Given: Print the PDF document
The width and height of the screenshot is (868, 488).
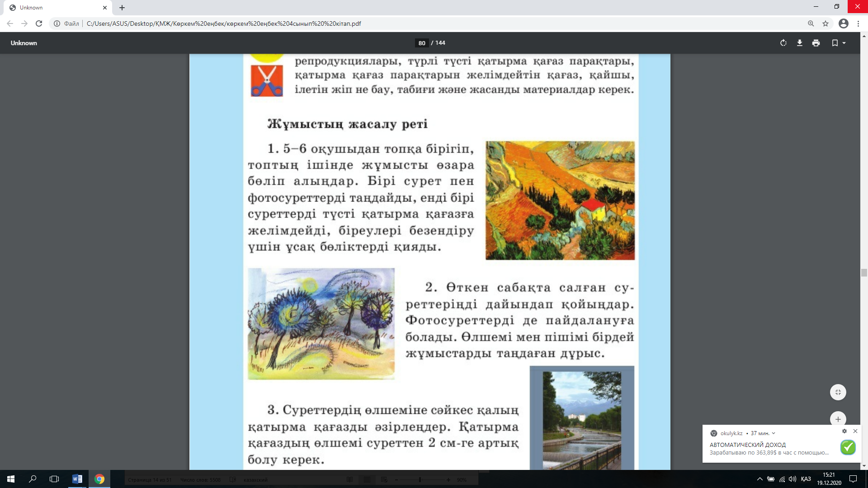Looking at the screenshot, I should (x=816, y=43).
